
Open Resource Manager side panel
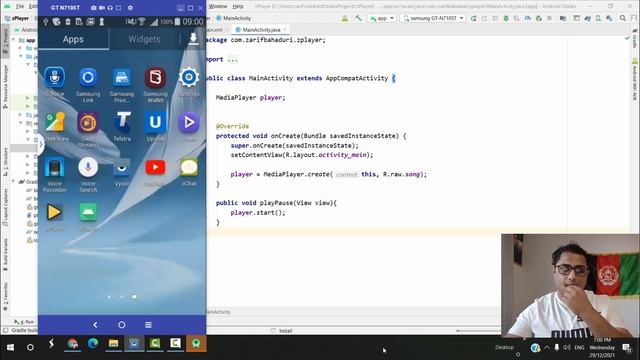coord(5,86)
